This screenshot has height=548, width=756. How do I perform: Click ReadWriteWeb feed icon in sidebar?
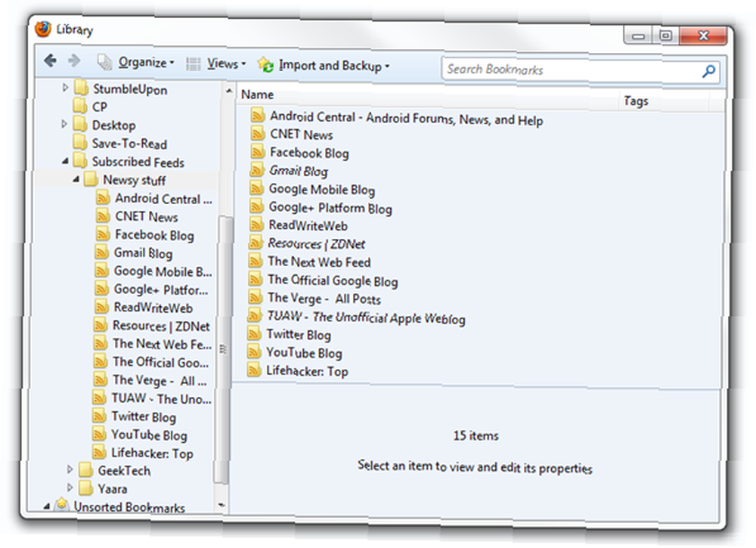(x=101, y=307)
